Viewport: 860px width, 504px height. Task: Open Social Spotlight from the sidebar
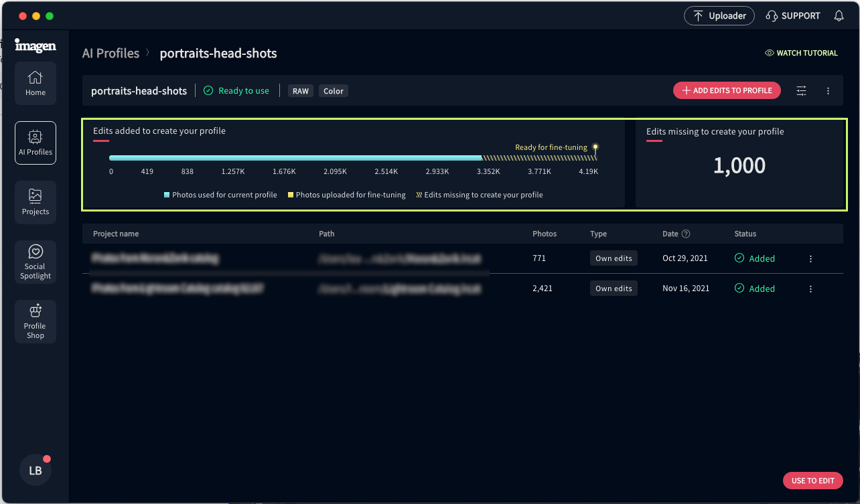coord(35,262)
